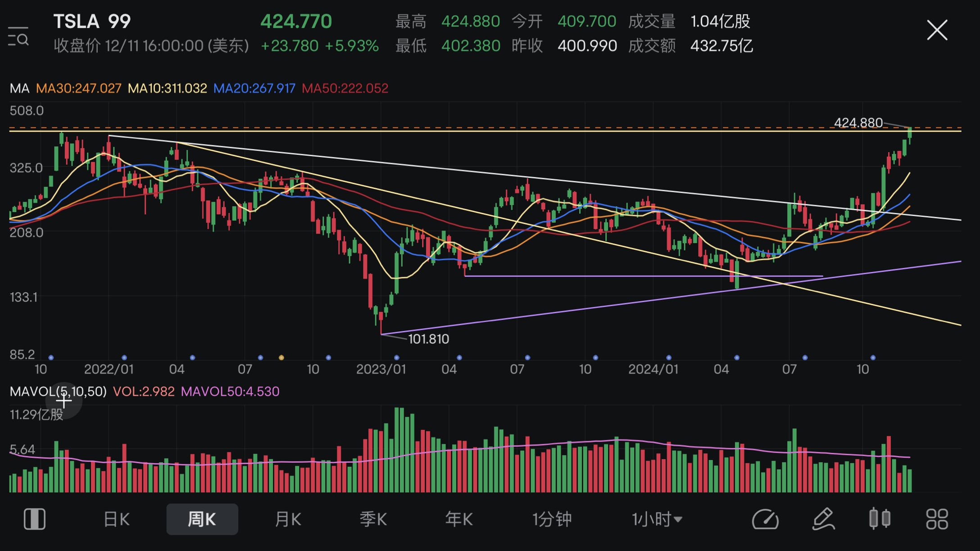Toggle the split panel layout icon
The height and width of the screenshot is (551, 980).
tap(35, 519)
